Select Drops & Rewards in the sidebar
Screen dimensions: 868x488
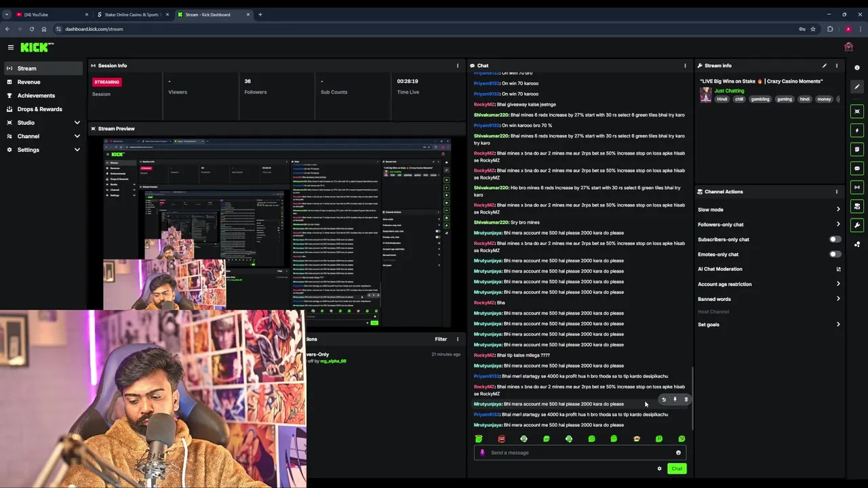(43, 109)
